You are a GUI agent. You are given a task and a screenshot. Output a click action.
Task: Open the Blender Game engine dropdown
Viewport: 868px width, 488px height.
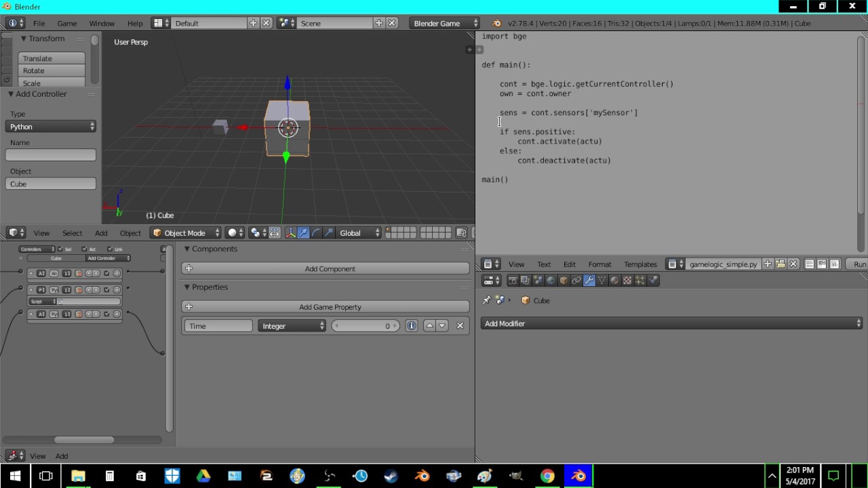coord(445,23)
